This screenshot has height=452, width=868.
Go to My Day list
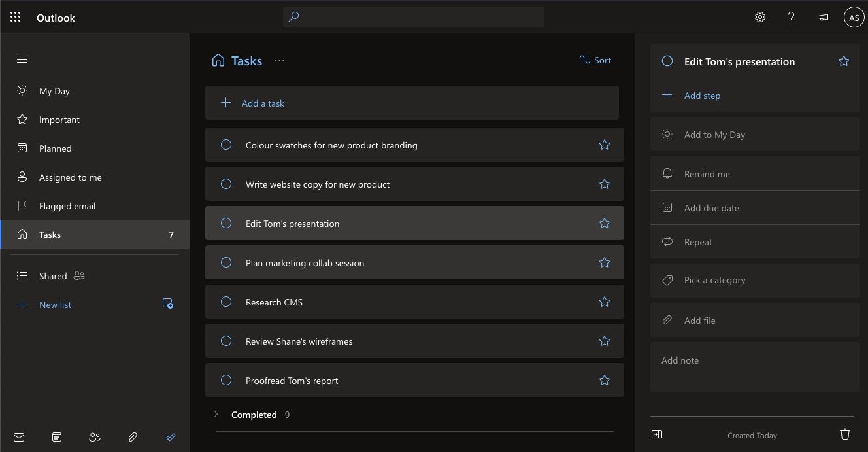coord(54,91)
